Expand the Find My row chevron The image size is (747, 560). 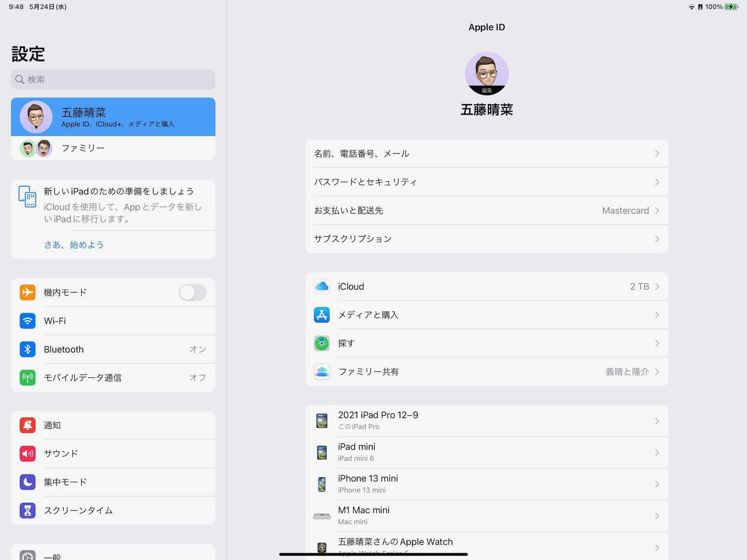(657, 343)
